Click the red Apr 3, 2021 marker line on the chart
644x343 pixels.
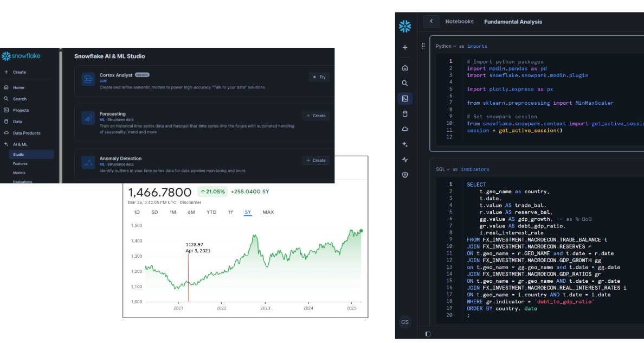click(x=189, y=278)
